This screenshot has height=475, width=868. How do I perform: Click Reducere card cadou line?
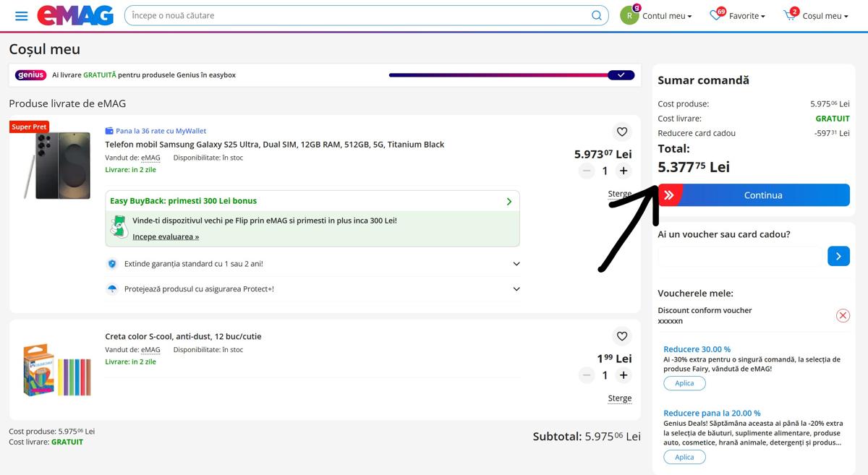pyautogui.click(x=754, y=133)
